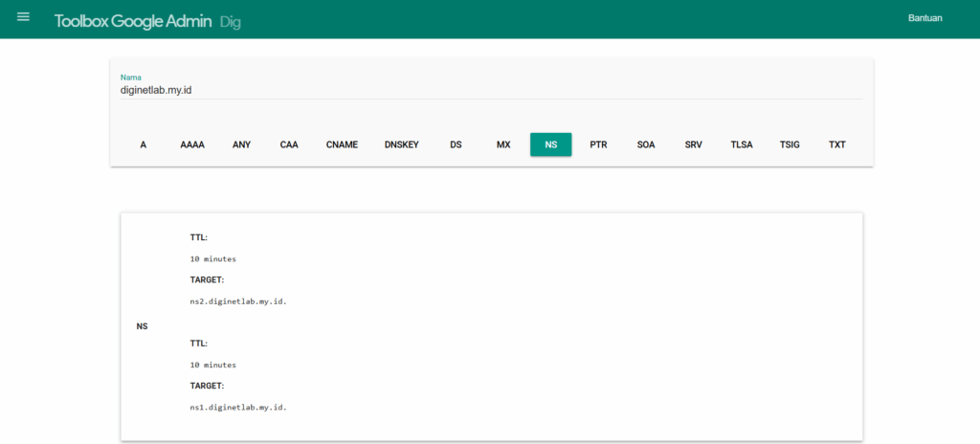Select the DNSKEY record type

coord(402,144)
